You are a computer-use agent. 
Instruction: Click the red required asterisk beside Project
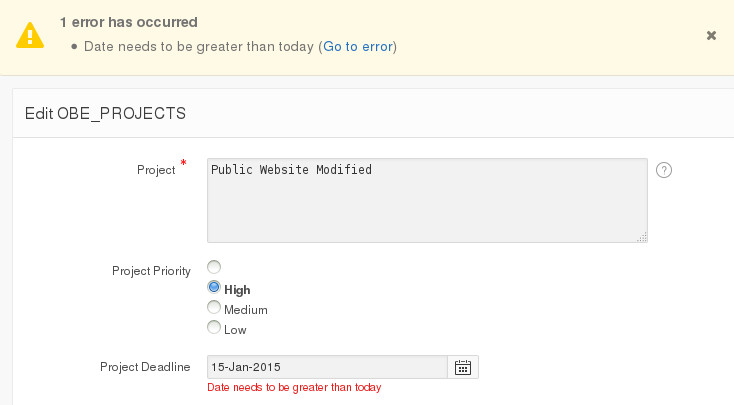click(x=183, y=163)
